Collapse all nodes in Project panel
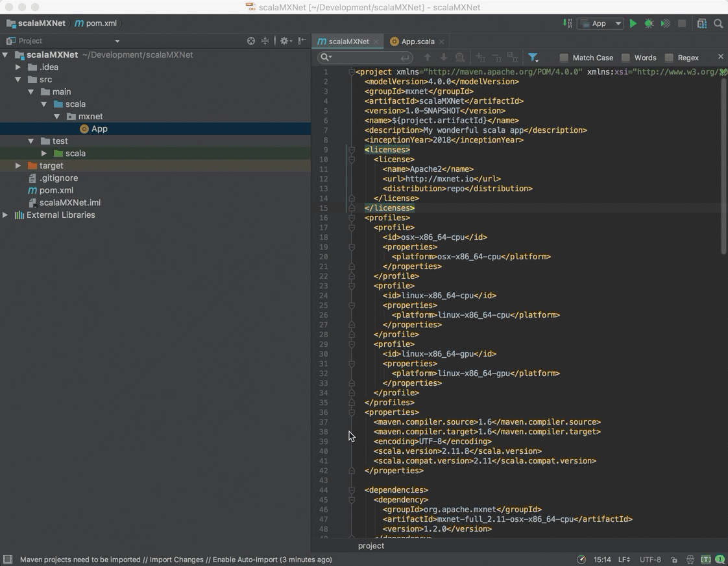Image resolution: width=728 pixels, height=566 pixels. 265,41
